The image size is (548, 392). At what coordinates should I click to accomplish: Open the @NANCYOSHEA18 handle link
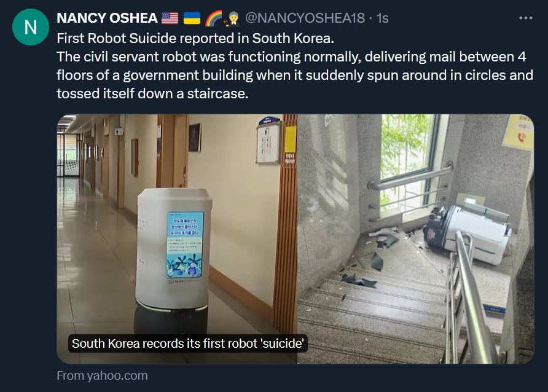pyautogui.click(x=305, y=18)
